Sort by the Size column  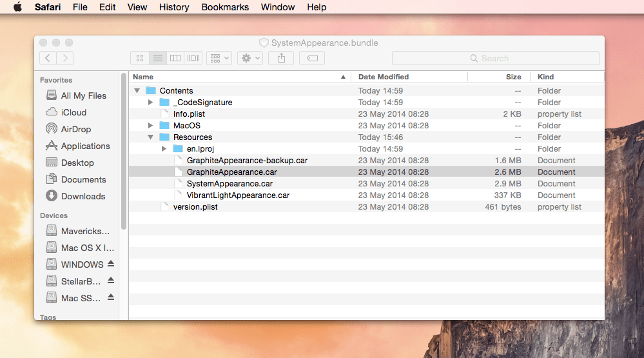(x=499, y=77)
